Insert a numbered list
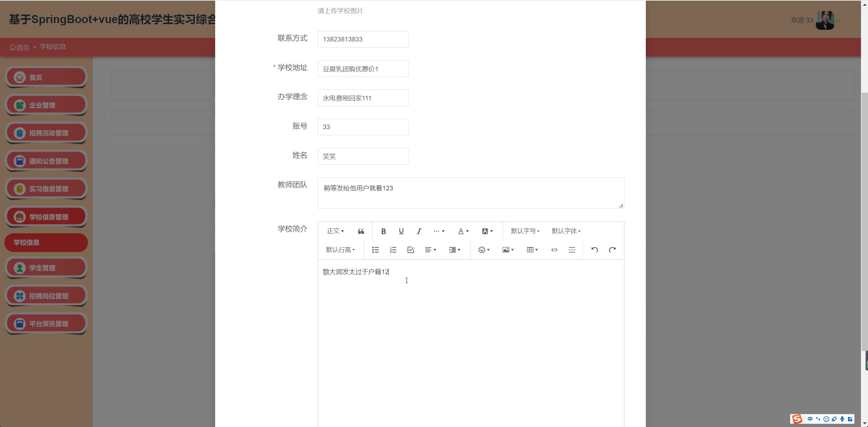Viewport: 868px width, 427px height. [x=393, y=250]
